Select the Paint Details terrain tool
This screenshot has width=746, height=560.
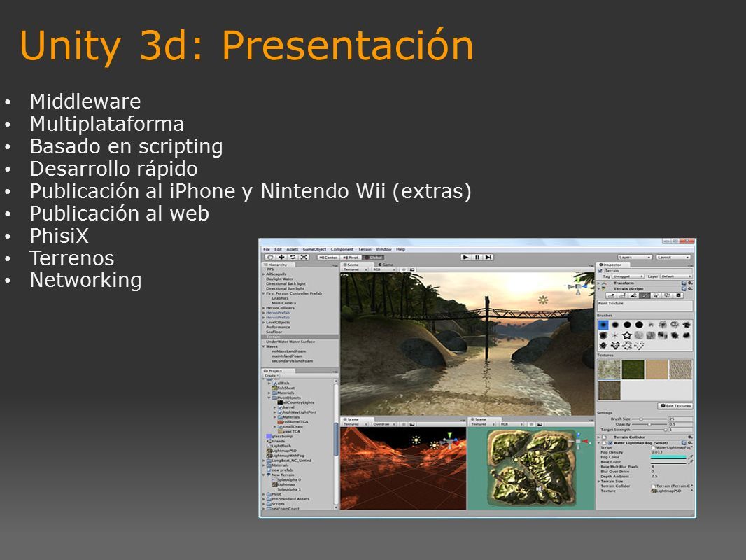click(667, 295)
